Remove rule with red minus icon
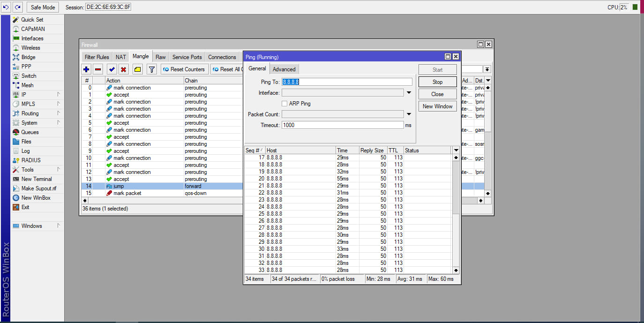The image size is (644, 323). [98, 69]
